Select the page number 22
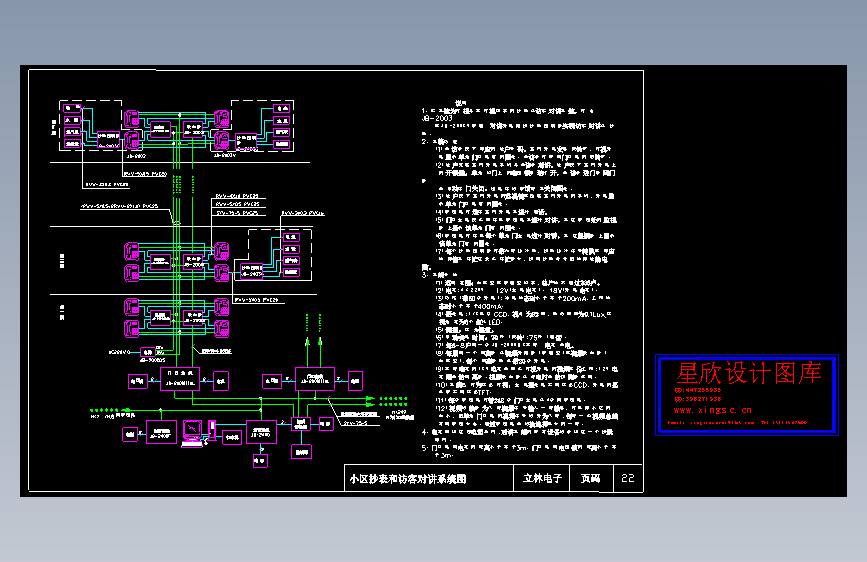This screenshot has width=867, height=562. click(628, 478)
